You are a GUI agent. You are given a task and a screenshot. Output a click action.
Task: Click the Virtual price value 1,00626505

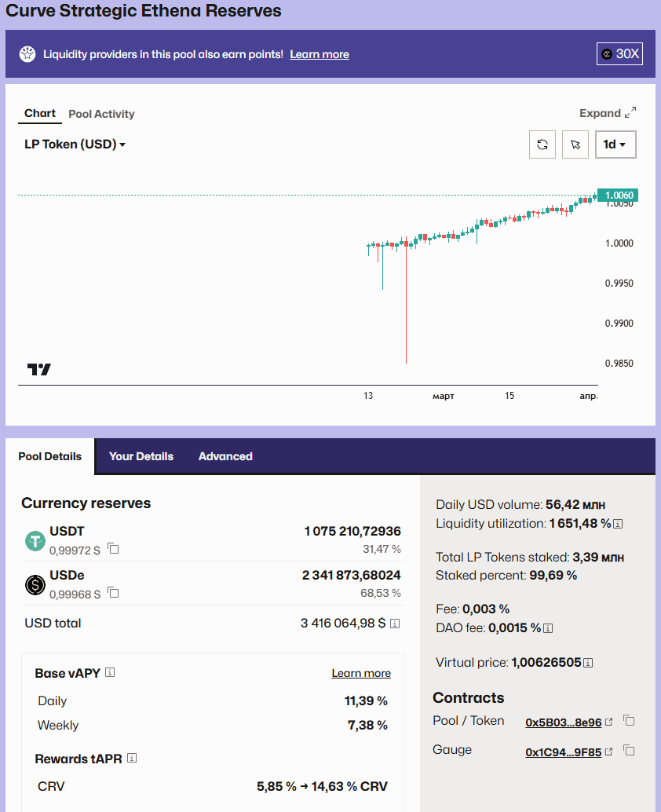pyautogui.click(x=546, y=662)
